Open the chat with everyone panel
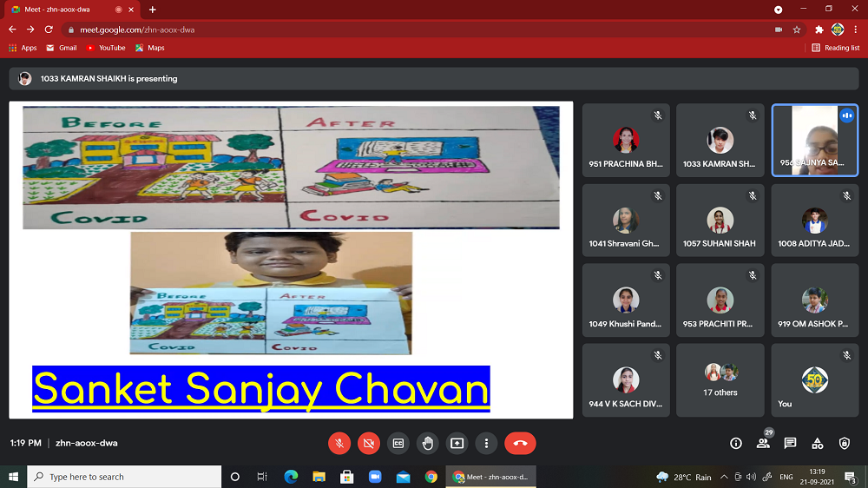The width and height of the screenshot is (868, 488). coord(790,443)
